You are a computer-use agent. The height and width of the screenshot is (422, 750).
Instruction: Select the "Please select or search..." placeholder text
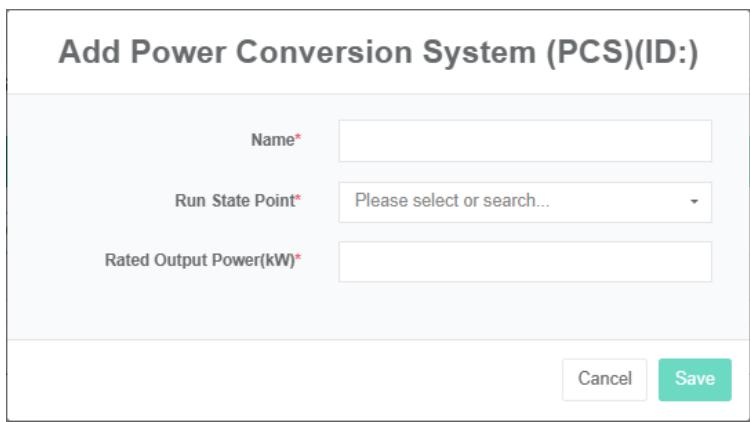point(452,201)
